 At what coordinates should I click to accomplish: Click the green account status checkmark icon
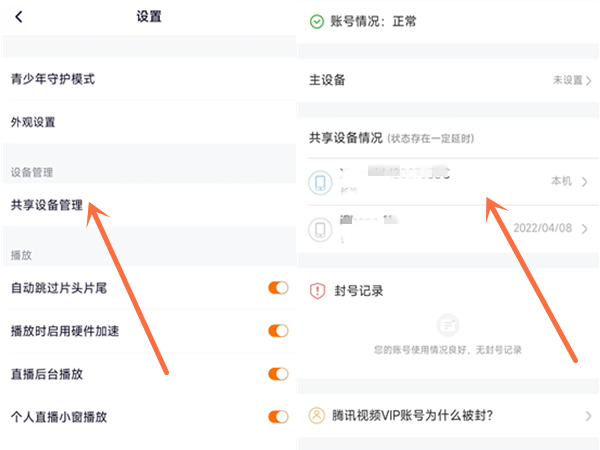(317, 20)
